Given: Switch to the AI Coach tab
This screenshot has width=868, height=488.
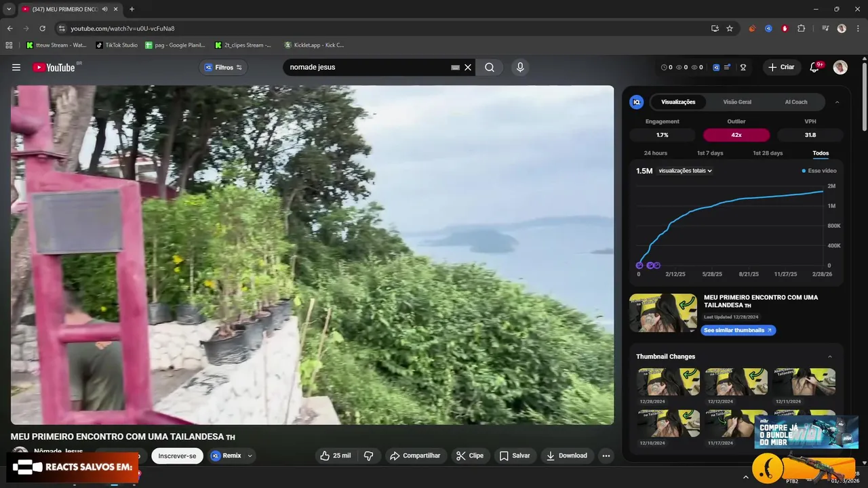Looking at the screenshot, I should (x=795, y=102).
